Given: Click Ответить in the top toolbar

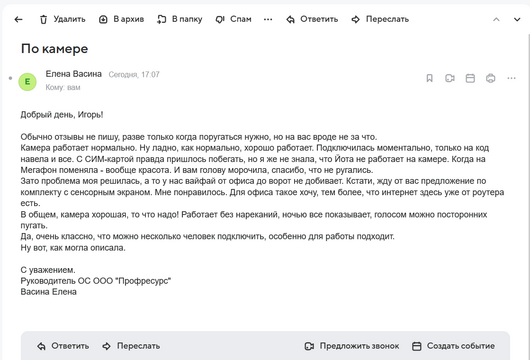Looking at the screenshot, I should click(312, 19).
